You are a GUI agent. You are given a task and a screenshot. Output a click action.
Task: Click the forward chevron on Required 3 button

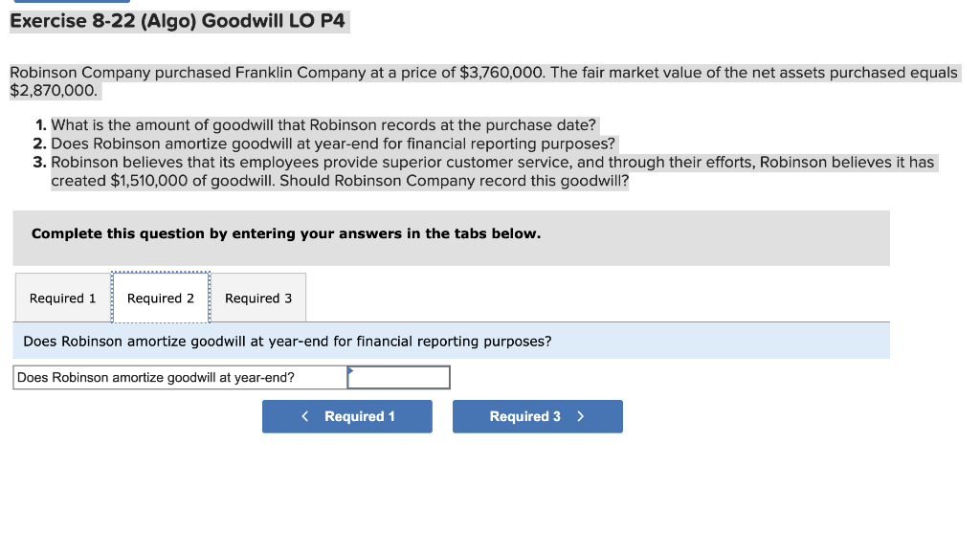point(579,416)
